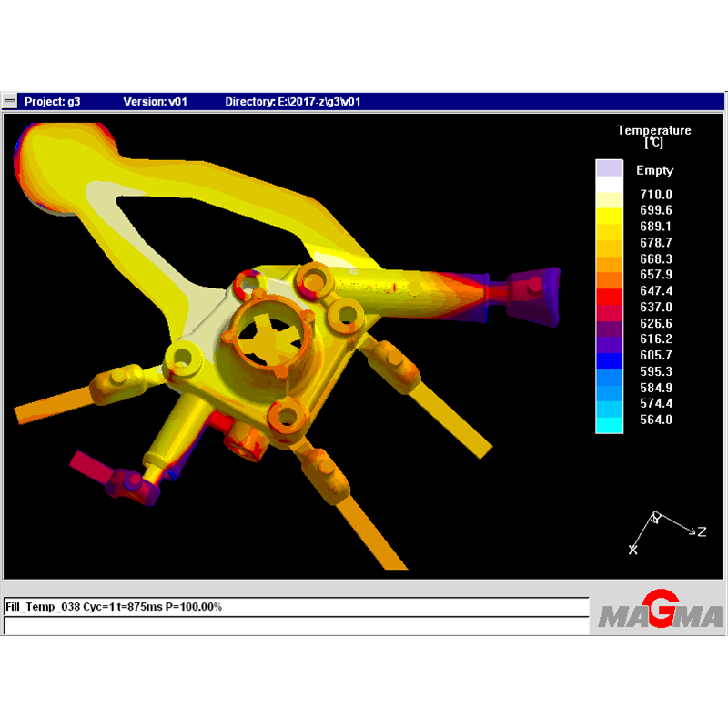
Task: Select the 616.2 temperature value
Action: pyautogui.click(x=655, y=339)
